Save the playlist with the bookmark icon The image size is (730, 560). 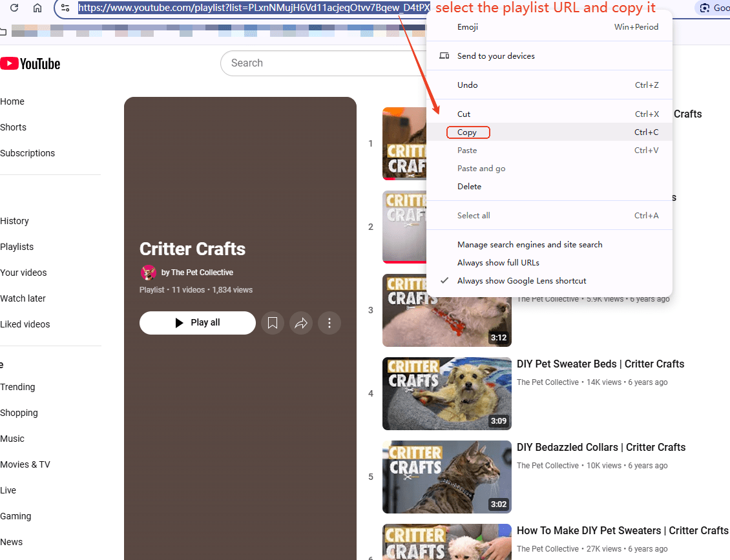[x=273, y=323]
